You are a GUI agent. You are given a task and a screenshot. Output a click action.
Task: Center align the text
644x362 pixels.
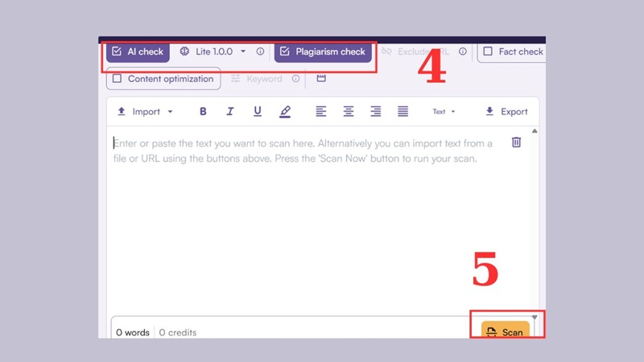(x=349, y=112)
